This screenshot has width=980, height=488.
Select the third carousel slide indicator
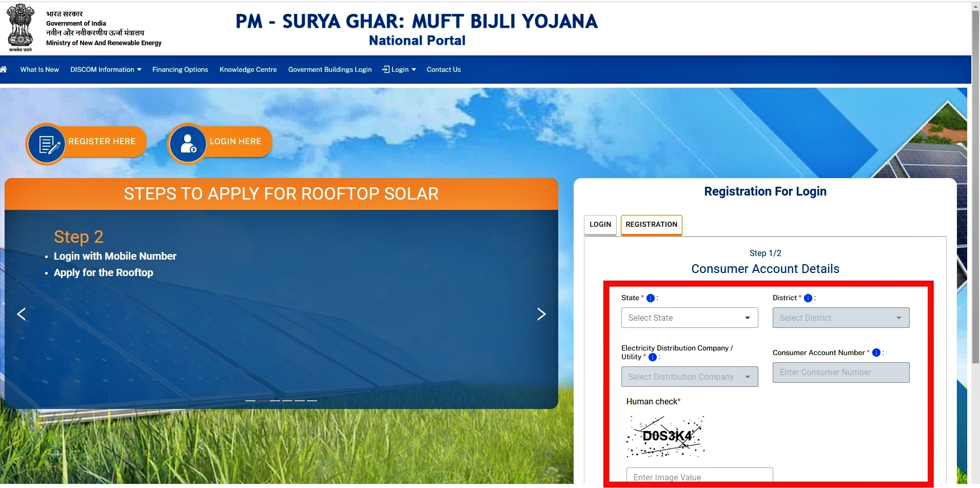pyautogui.click(x=275, y=400)
